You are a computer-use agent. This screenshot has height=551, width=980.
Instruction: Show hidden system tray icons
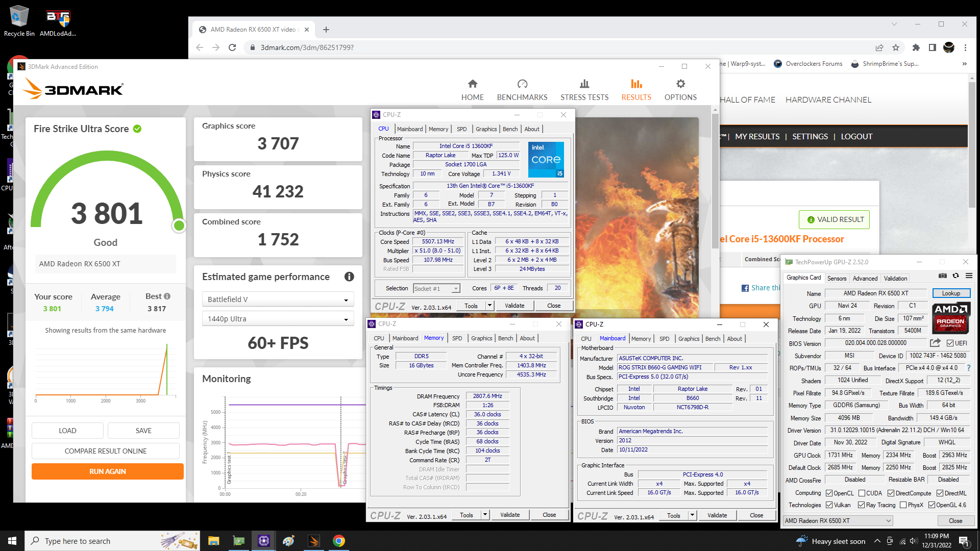coord(877,541)
